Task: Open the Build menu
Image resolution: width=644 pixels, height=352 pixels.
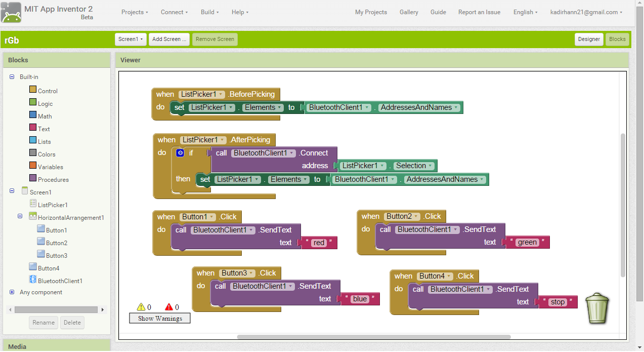Action: [x=209, y=12]
